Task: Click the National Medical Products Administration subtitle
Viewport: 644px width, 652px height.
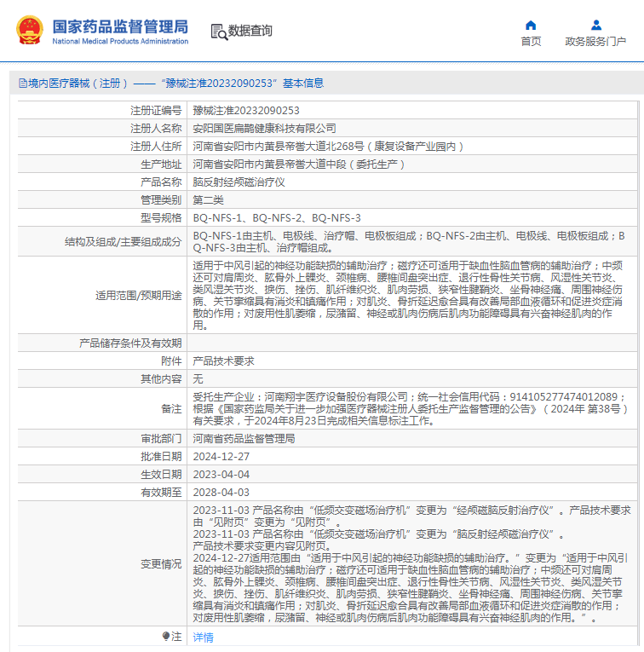Action: click(x=120, y=41)
